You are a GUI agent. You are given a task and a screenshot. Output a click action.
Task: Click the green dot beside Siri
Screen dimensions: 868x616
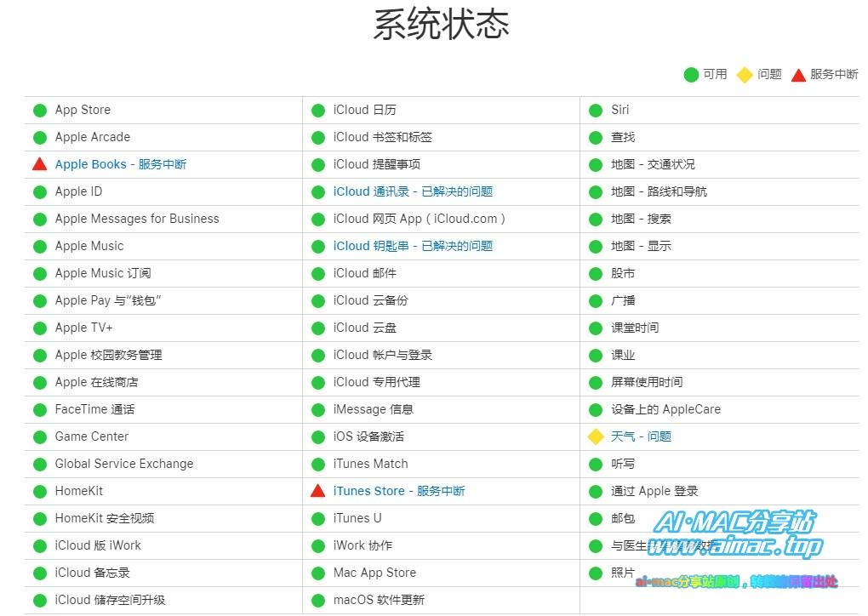(x=596, y=110)
